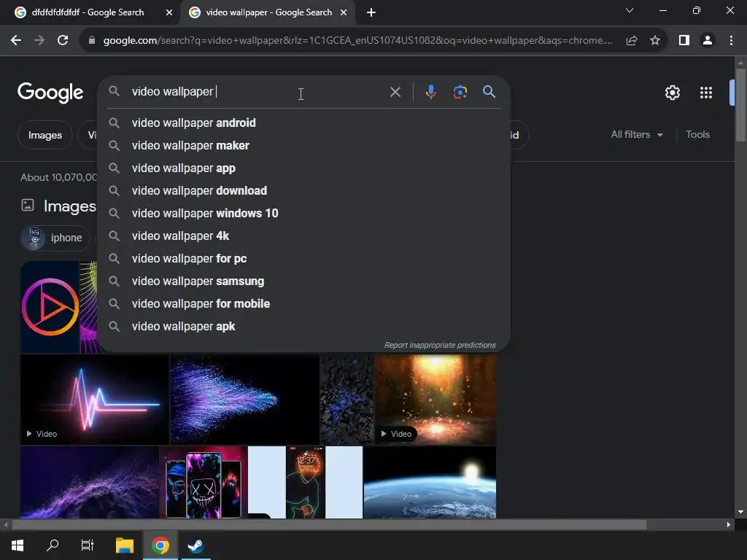Choose suggestion video wallpaper android

(304, 122)
